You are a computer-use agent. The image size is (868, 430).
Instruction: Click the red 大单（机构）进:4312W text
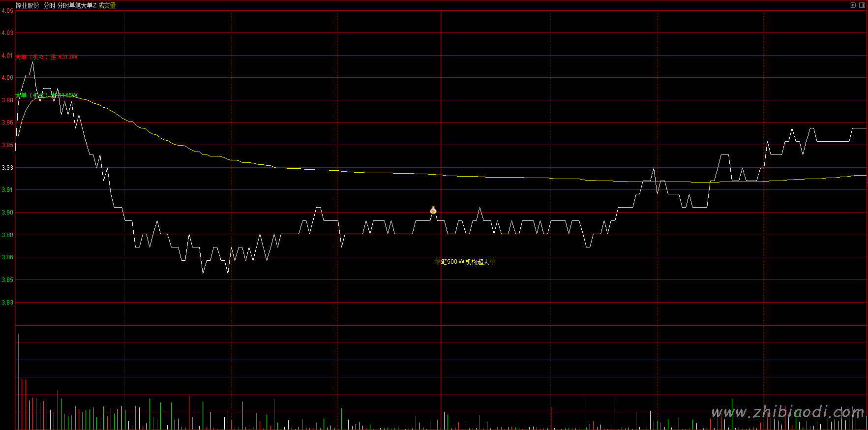[x=46, y=57]
